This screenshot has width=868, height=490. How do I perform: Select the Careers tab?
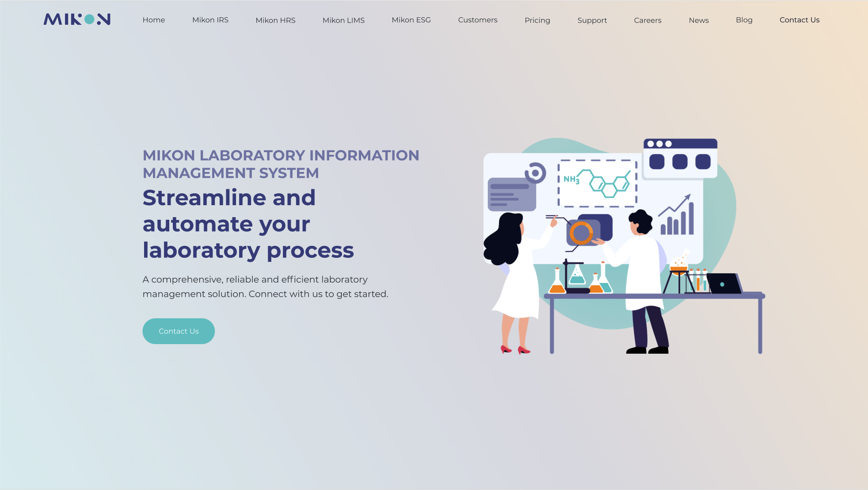coord(647,20)
